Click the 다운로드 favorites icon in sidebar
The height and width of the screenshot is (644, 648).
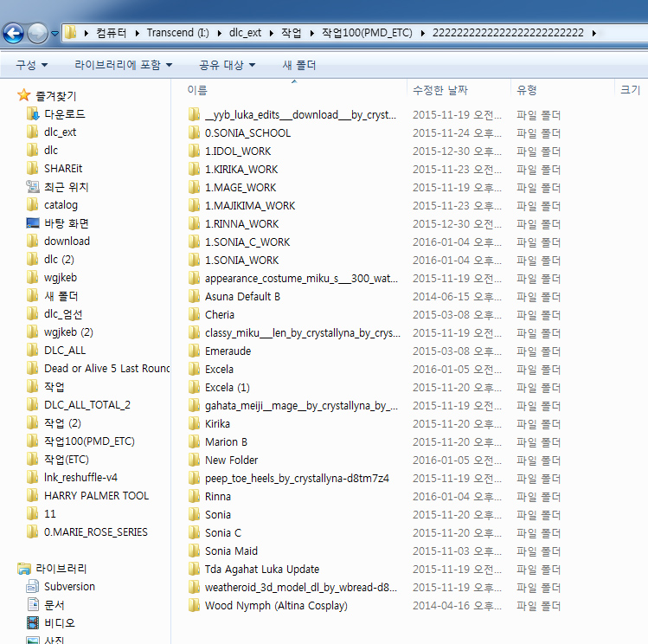33,114
